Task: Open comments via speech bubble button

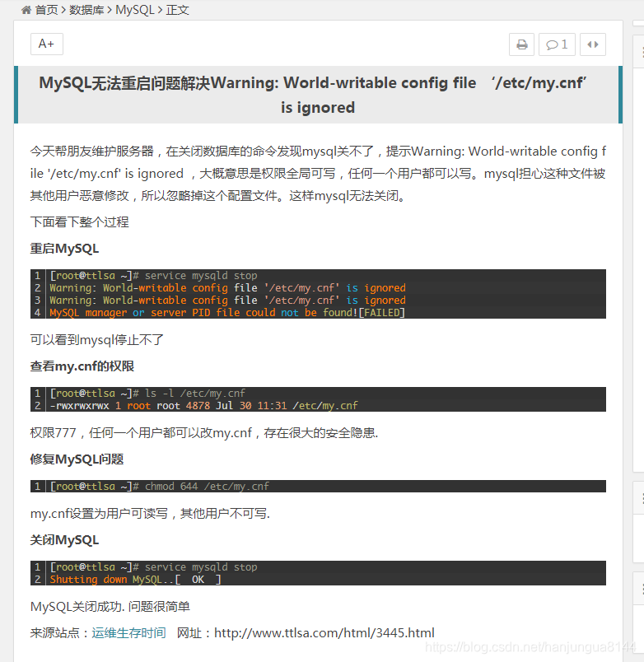Action: click(x=557, y=44)
